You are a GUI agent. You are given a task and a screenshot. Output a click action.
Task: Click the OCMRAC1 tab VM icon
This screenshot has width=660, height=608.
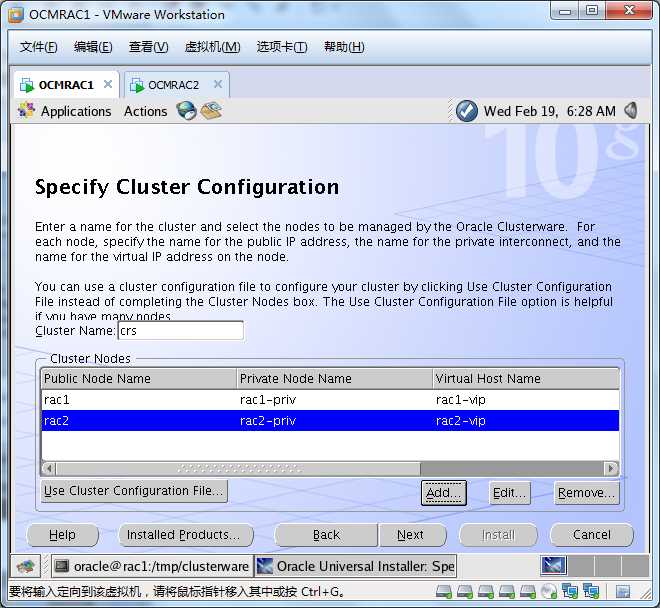tap(27, 85)
